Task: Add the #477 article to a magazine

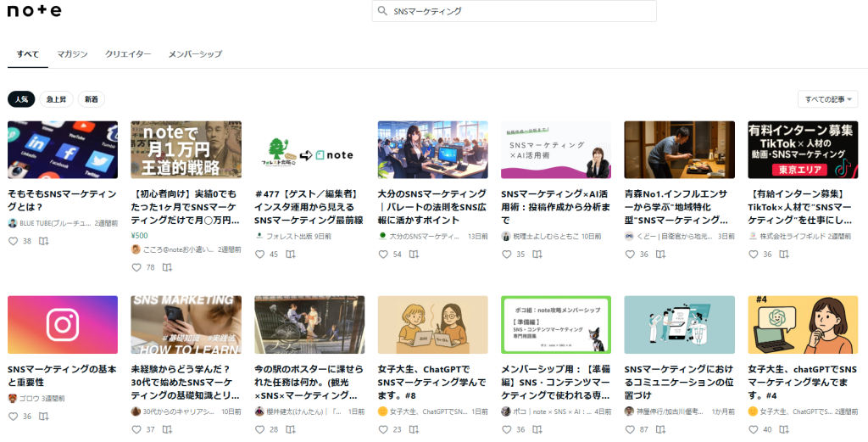Action: click(x=291, y=255)
